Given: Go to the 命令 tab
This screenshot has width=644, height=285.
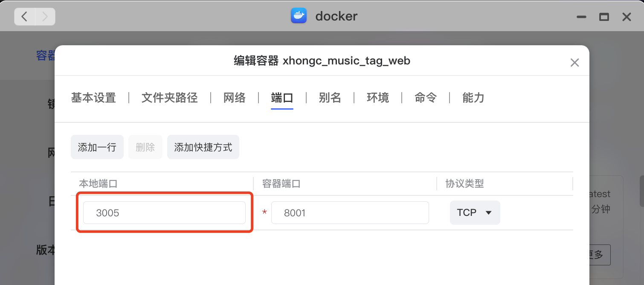Looking at the screenshot, I should (425, 98).
